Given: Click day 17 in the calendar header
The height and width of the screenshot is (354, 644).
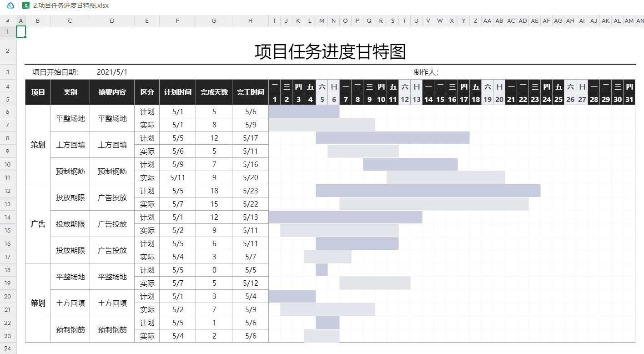Looking at the screenshot, I should pyautogui.click(x=463, y=100).
